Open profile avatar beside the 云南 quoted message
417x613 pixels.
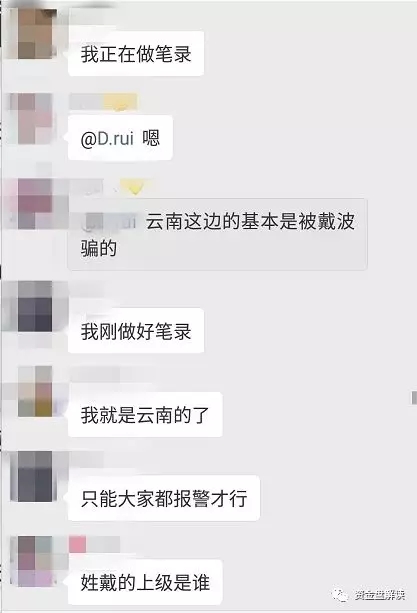tap(35, 203)
